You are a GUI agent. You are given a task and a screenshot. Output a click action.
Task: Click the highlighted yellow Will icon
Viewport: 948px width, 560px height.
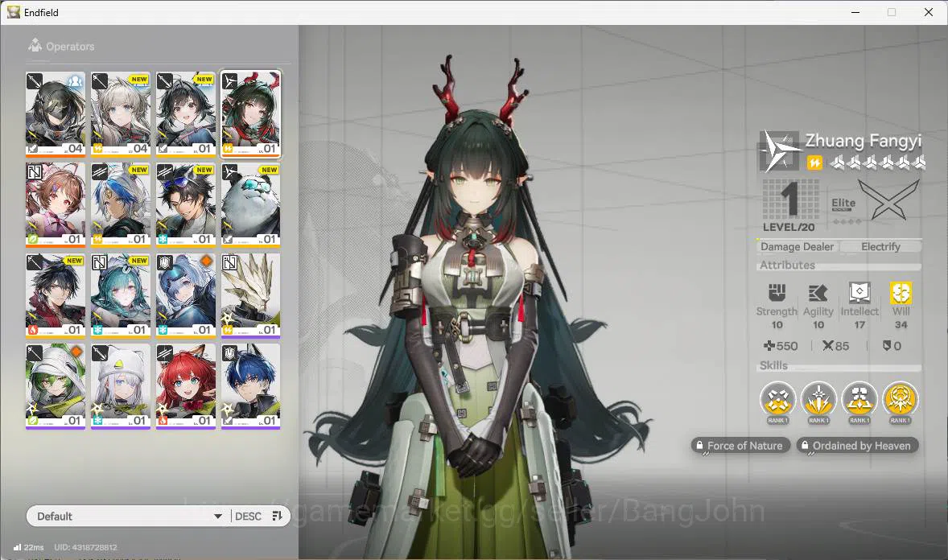coord(901,293)
